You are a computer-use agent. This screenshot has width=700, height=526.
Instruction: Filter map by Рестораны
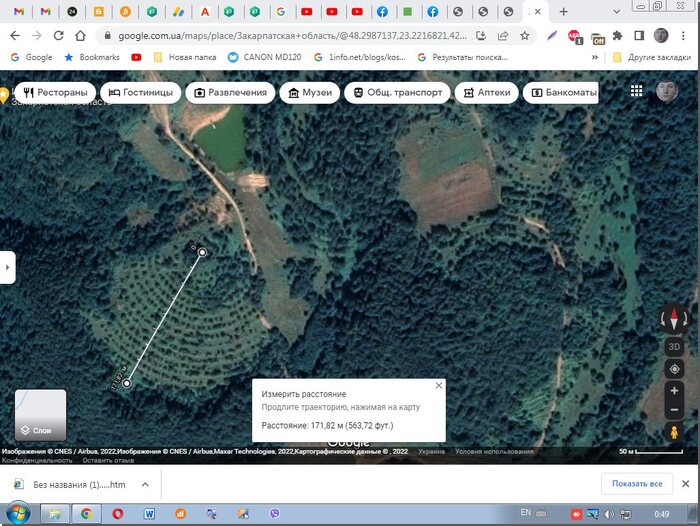tap(54, 93)
